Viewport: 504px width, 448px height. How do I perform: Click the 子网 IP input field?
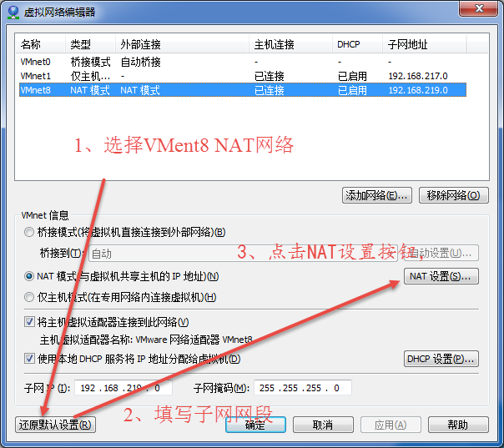pyautogui.click(x=123, y=388)
